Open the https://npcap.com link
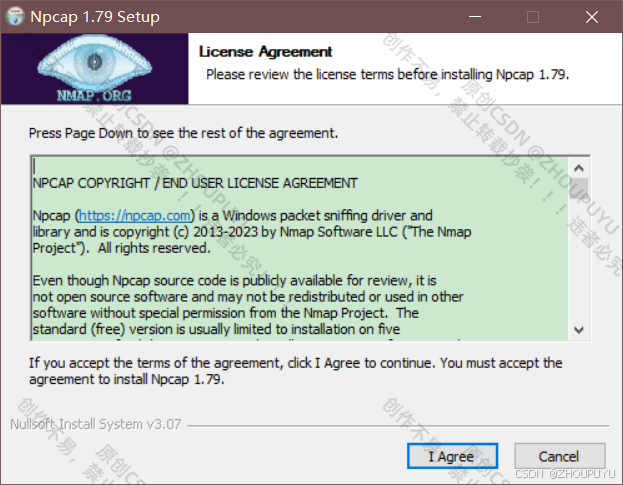Viewport: 623px width, 485px height. 135,216
